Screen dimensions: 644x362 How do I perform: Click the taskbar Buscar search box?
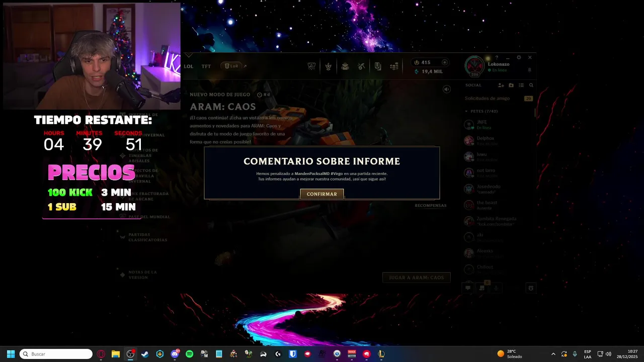point(56,354)
